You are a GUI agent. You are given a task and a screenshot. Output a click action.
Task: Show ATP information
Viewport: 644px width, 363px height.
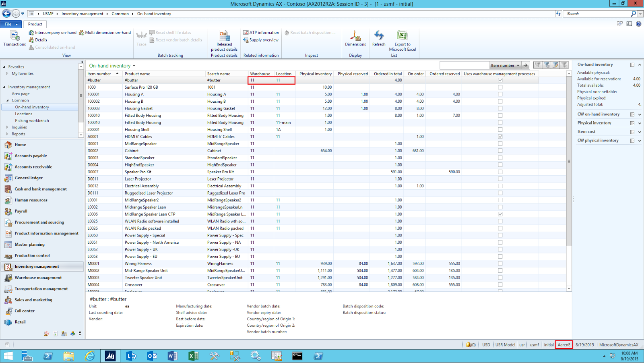(261, 33)
